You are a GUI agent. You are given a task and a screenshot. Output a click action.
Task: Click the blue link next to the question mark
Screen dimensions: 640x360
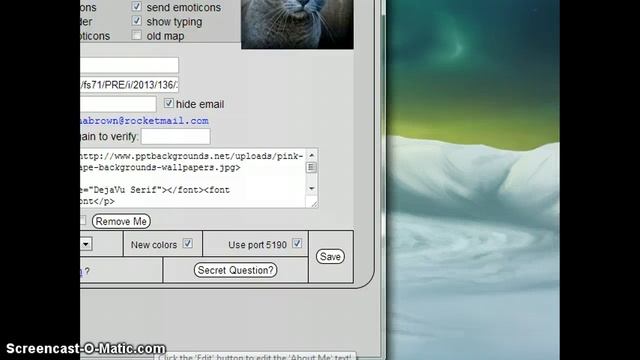coord(82,271)
